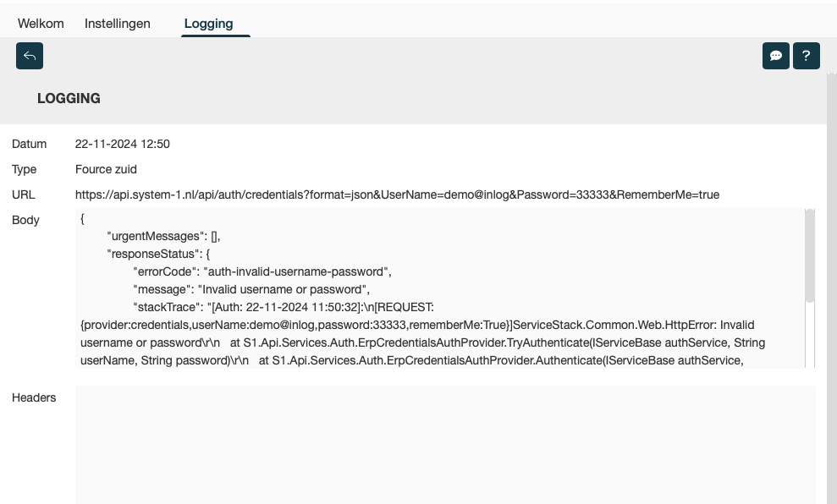Click the Datum field label
This screenshot has height=504, width=837.
click(30, 144)
